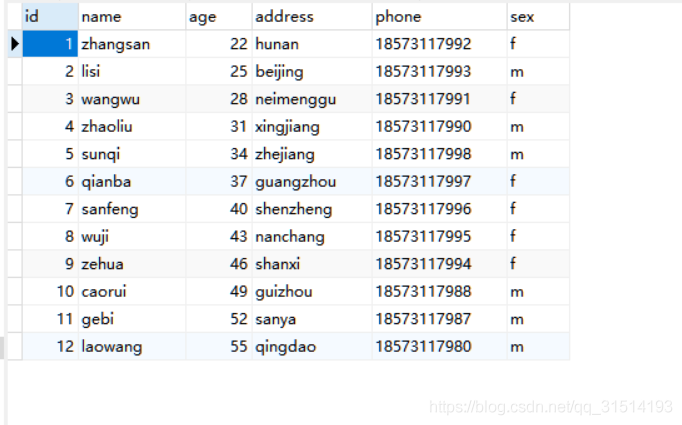Click the qingdao address cell
Viewport: 682px width, 425px height.
tap(312, 346)
